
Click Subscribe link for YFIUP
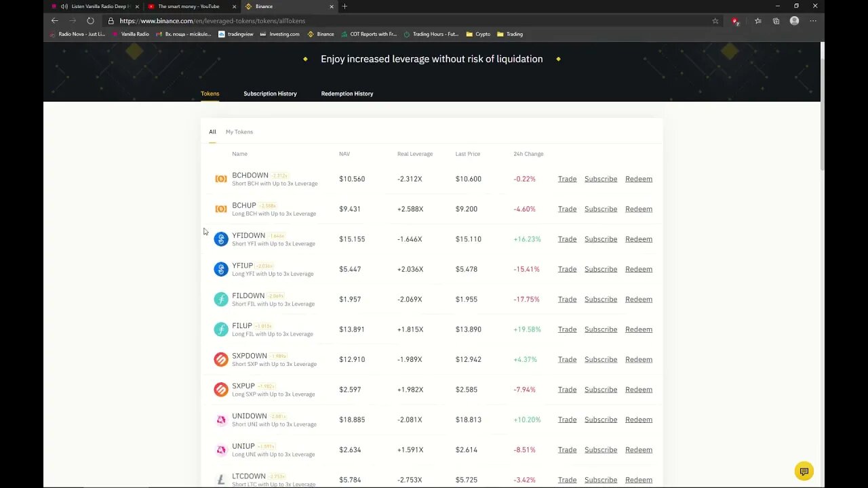tap(601, 269)
